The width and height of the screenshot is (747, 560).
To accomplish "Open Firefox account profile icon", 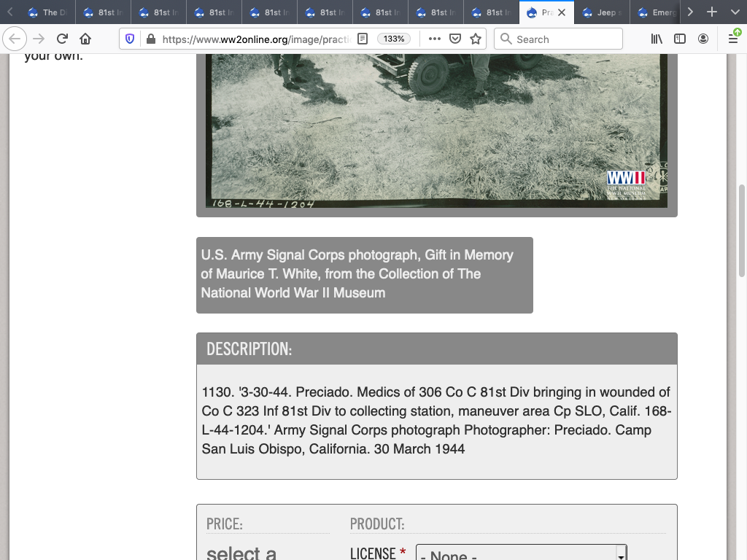I will [703, 39].
